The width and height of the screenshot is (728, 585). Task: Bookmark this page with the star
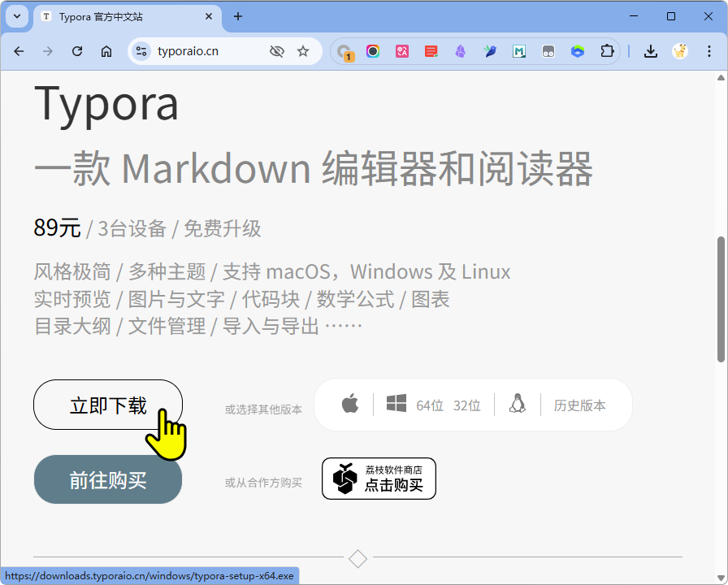[303, 51]
